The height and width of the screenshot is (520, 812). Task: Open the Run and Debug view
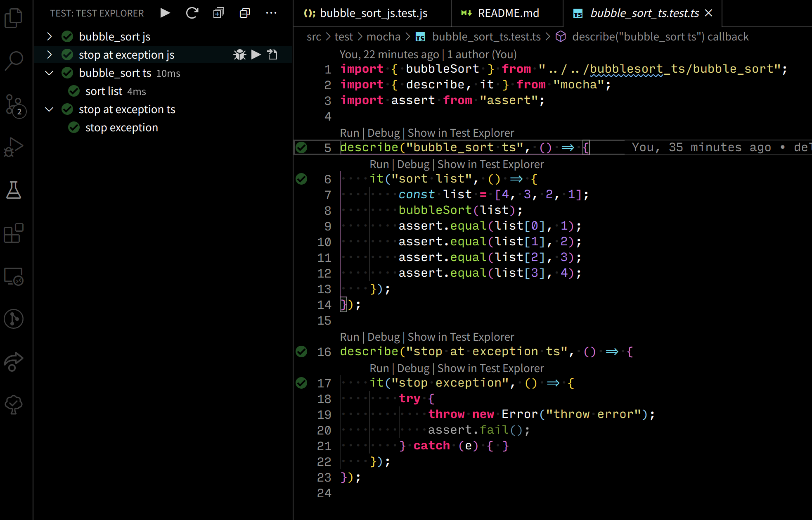[14, 147]
